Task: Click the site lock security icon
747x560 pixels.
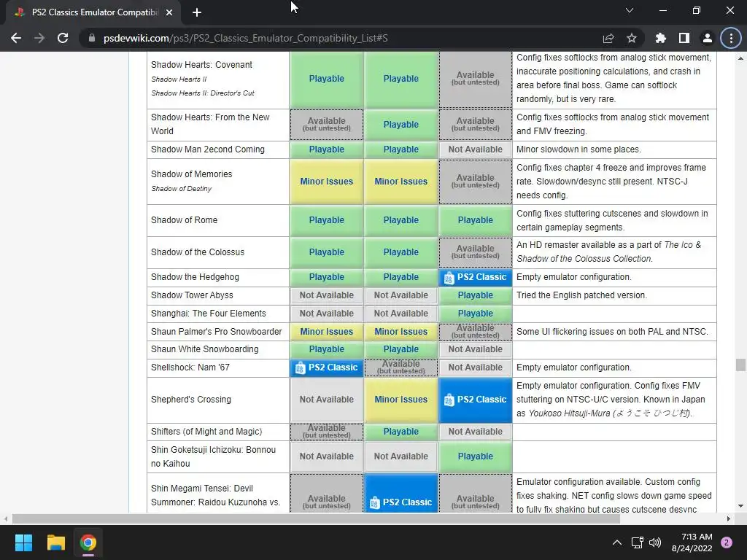Action: 92,38
